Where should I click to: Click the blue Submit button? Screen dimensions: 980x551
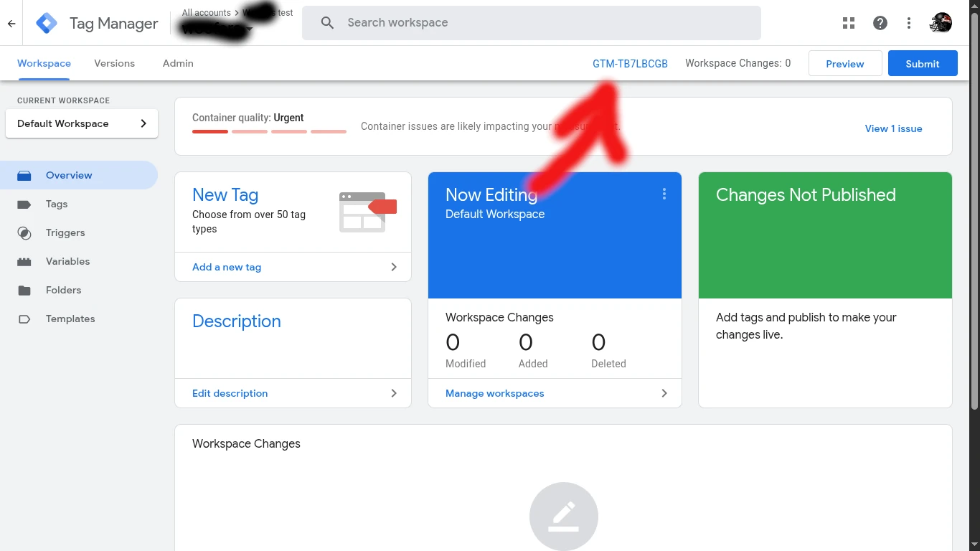(922, 63)
